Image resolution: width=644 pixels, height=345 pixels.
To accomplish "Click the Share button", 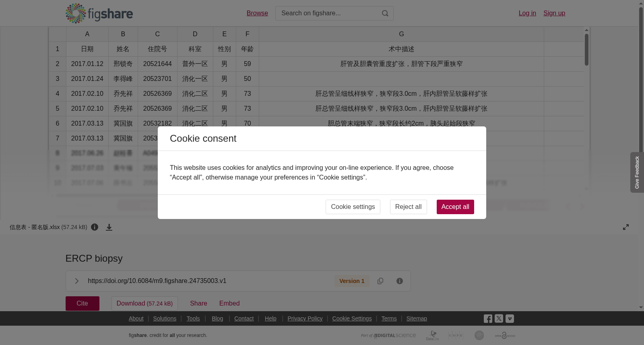I will tap(198, 304).
